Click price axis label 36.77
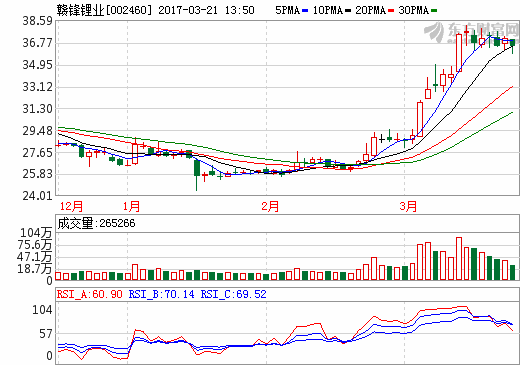The height and width of the screenshot is (365, 520). [37, 43]
